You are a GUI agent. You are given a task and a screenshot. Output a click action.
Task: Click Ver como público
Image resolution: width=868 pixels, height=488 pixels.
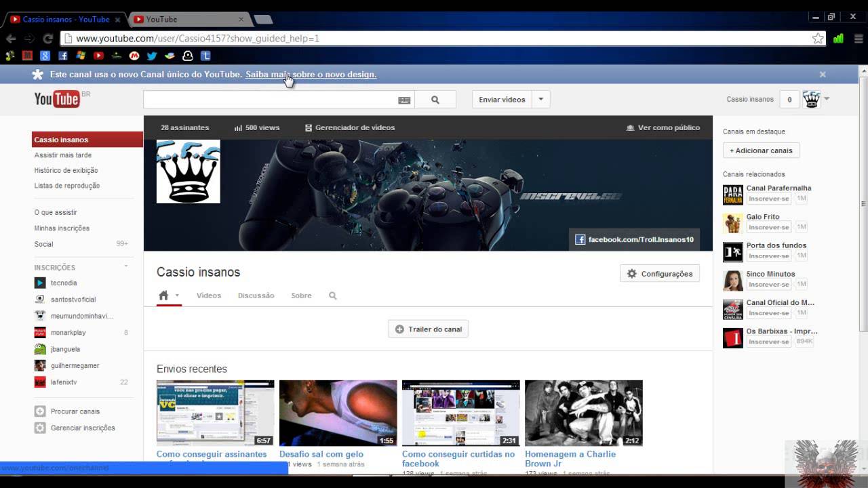click(x=663, y=127)
